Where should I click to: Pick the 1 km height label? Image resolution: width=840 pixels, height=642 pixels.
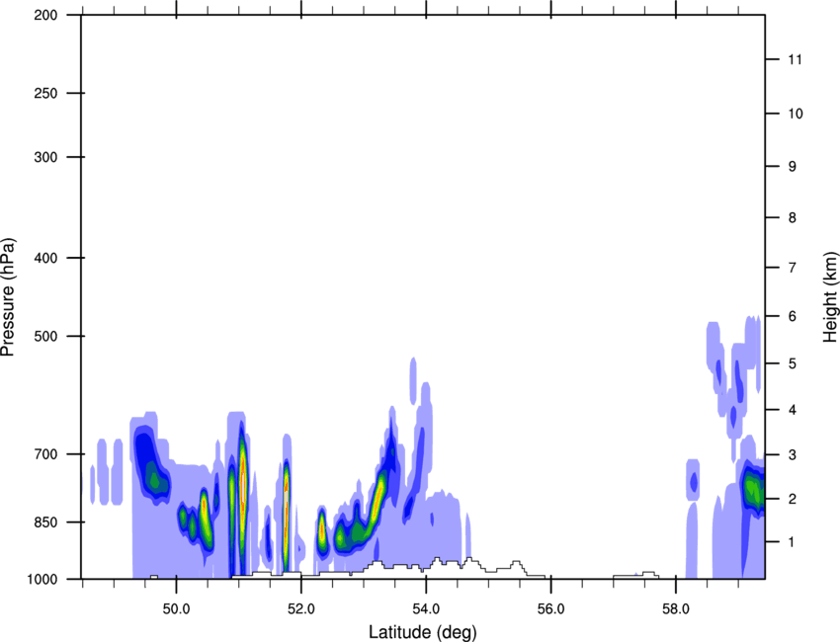[792, 542]
